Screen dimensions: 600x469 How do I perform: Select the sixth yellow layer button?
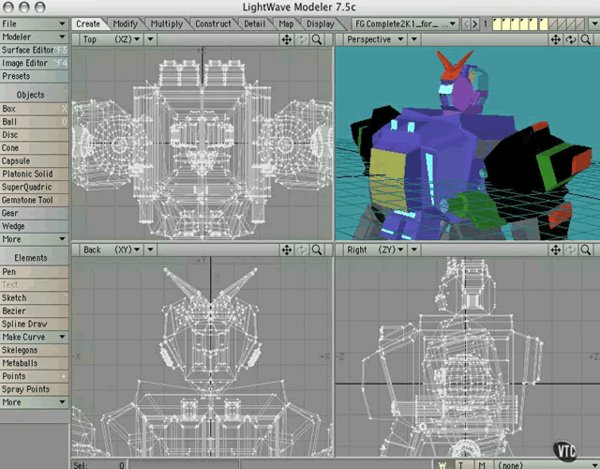[x=543, y=24]
